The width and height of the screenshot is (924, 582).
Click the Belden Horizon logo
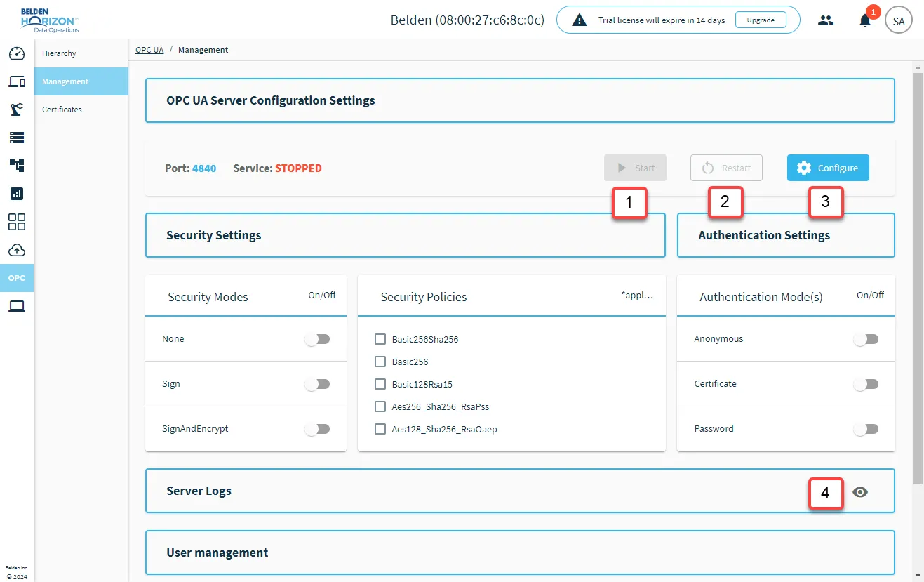point(49,20)
